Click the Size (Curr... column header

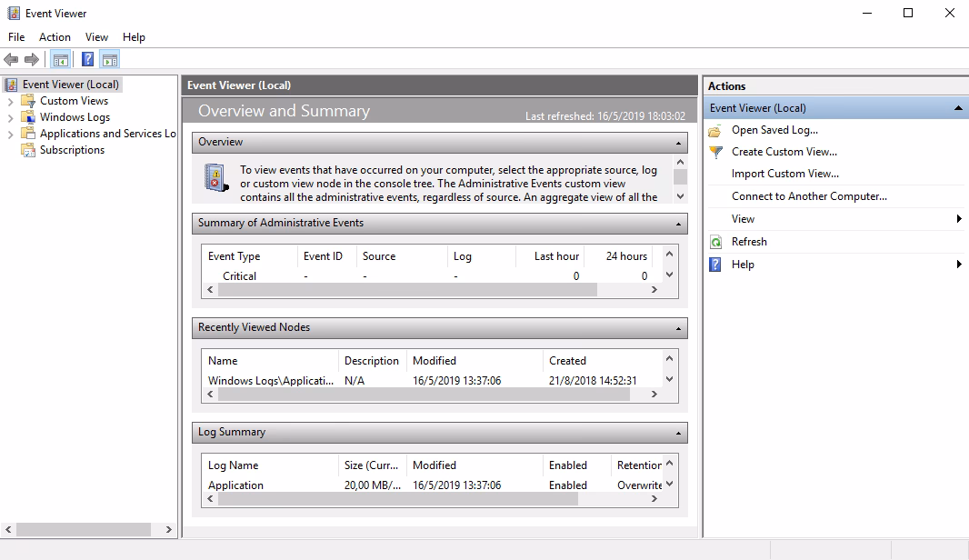[372, 465]
